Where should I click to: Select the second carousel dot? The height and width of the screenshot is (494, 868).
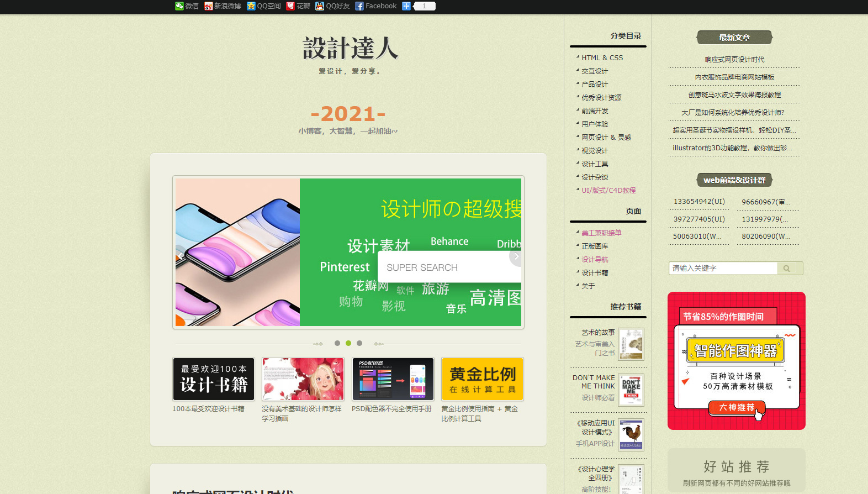click(x=348, y=343)
